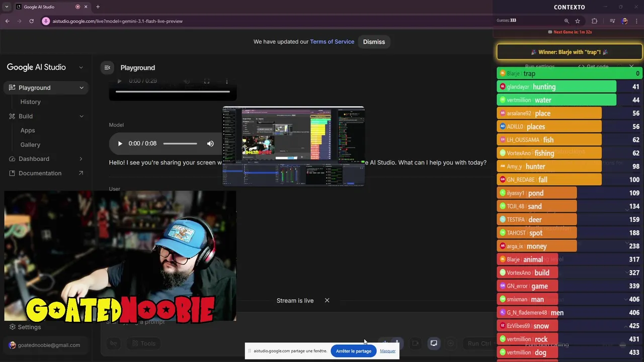The height and width of the screenshot is (362, 644).
Task: Reload the AI Studio page
Action: (31, 21)
